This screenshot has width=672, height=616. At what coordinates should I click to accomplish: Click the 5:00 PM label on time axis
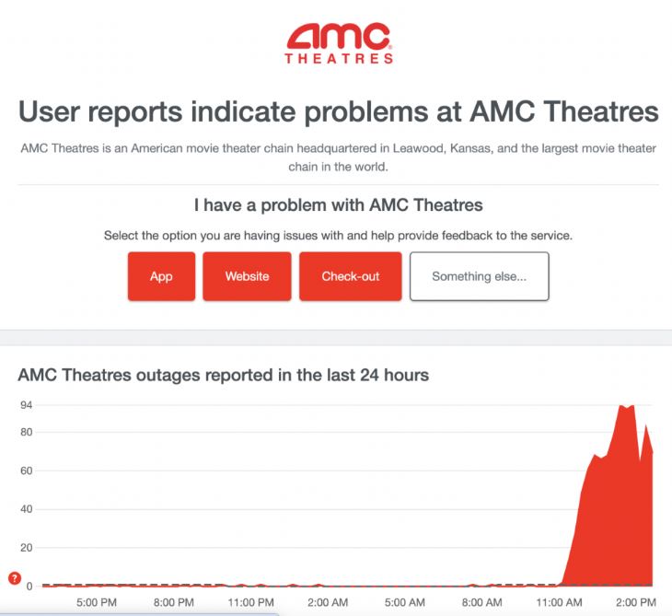[x=97, y=603]
